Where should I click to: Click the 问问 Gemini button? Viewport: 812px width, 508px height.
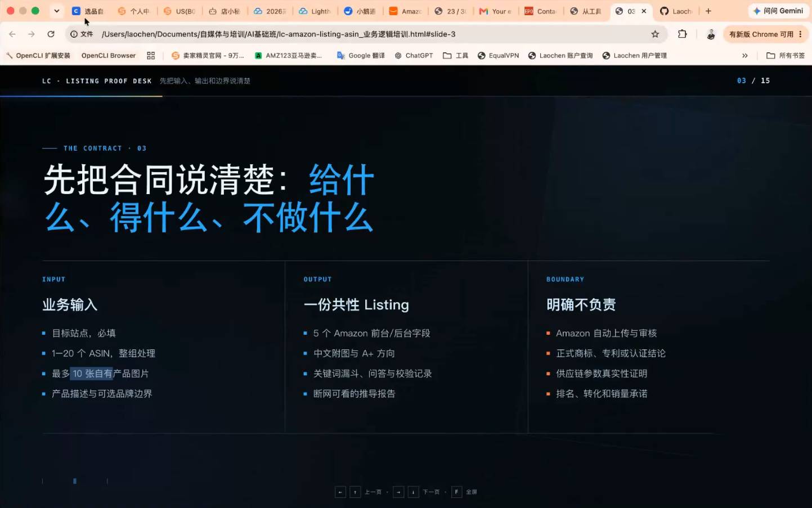click(778, 11)
